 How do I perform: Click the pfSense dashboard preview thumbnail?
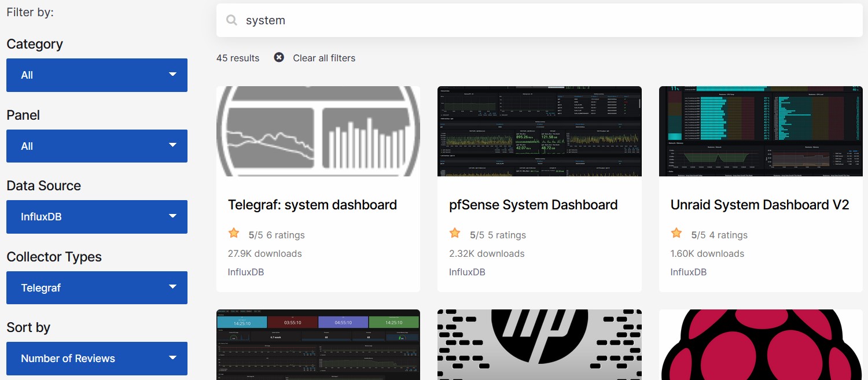pos(539,131)
